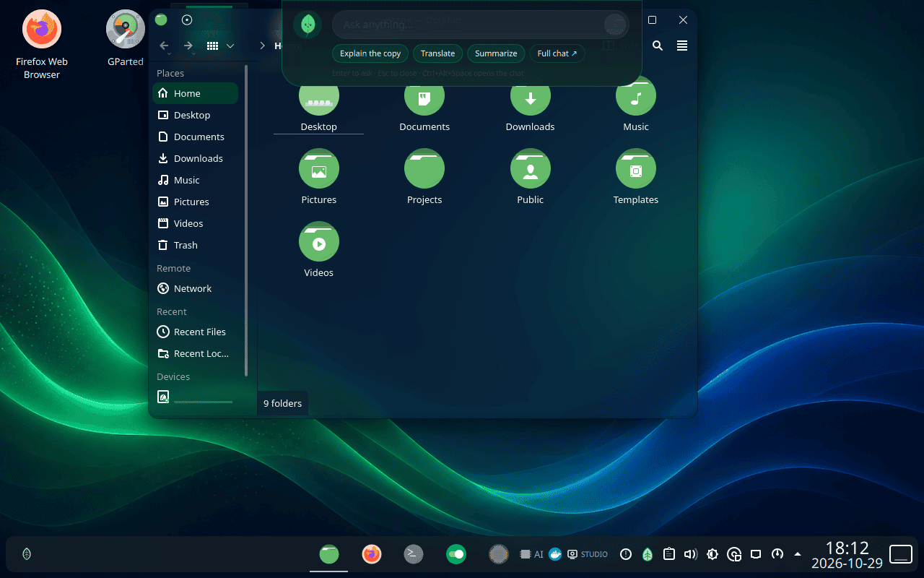This screenshot has width=924, height=578.
Task: Switch view mode using the grid icon
Action: (x=212, y=46)
